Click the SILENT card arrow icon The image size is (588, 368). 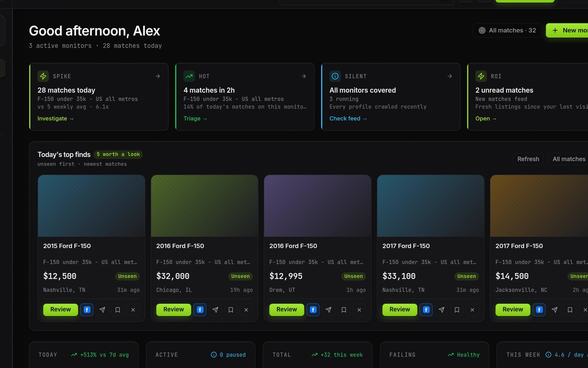(x=450, y=76)
